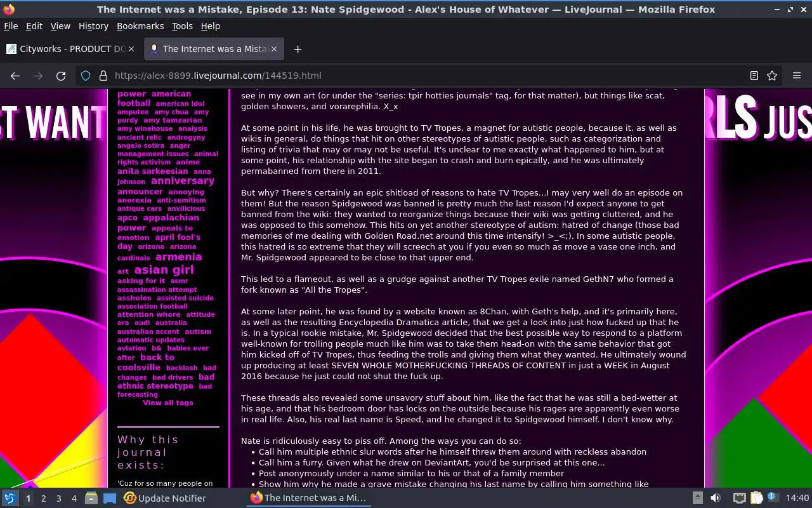The image size is (812, 508).
Task: Click the Why this journal exists heading
Action: pyautogui.click(x=148, y=452)
